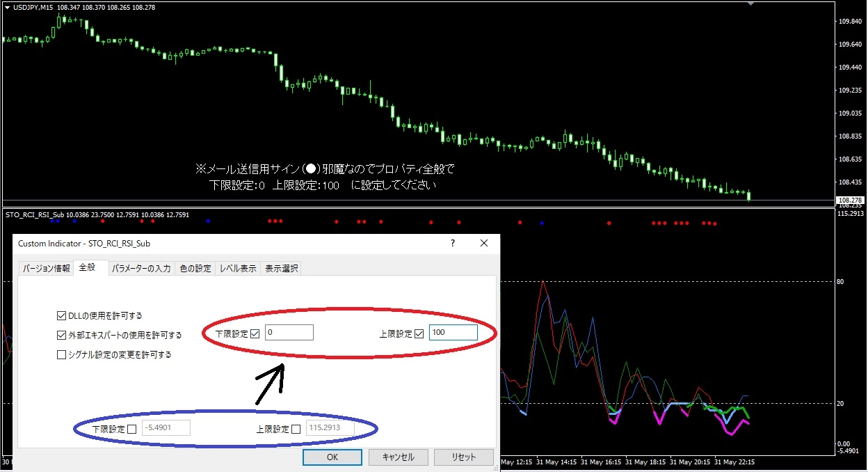
Task: Click the 108.835 price scale label
Action: 851,136
